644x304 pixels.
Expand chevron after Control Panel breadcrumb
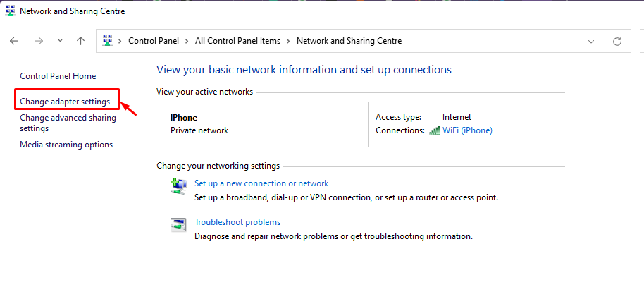pyautogui.click(x=187, y=41)
